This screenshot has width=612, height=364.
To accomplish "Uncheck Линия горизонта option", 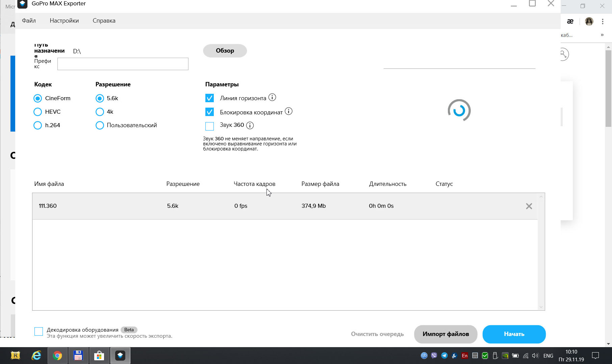I will click(209, 98).
